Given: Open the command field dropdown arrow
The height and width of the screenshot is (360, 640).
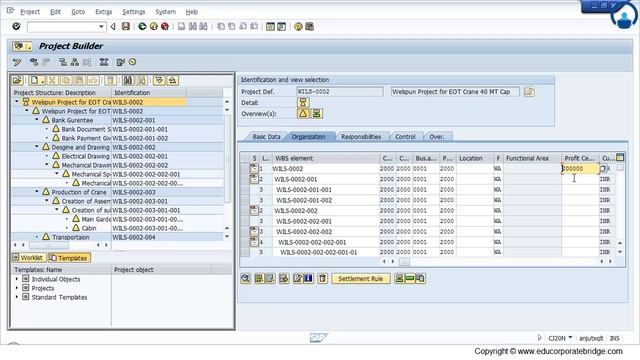Looking at the screenshot, I should [x=101, y=27].
